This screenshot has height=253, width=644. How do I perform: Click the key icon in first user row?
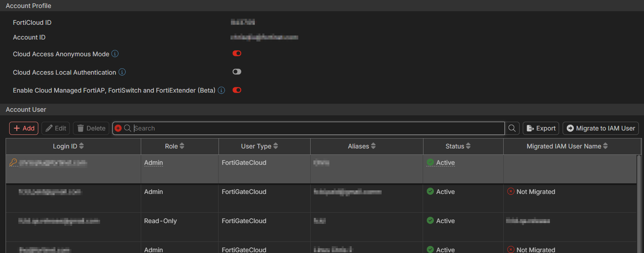point(13,162)
